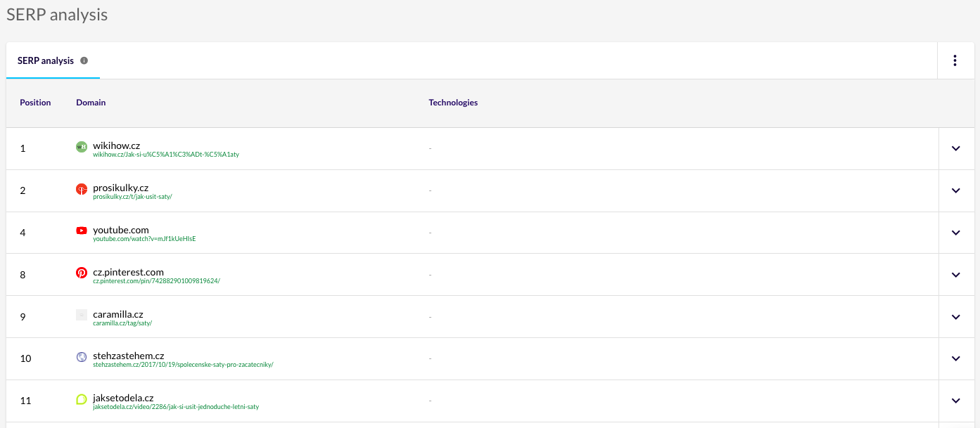Open the caramilla.cz/tag/saty/ URL
The height and width of the screenshot is (428, 980).
pyautogui.click(x=122, y=323)
